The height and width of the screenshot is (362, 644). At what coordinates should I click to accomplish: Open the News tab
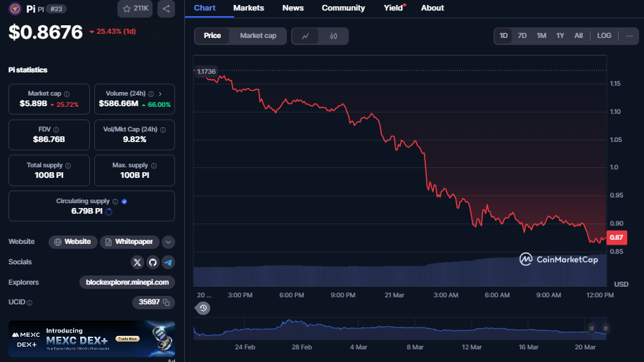[293, 8]
